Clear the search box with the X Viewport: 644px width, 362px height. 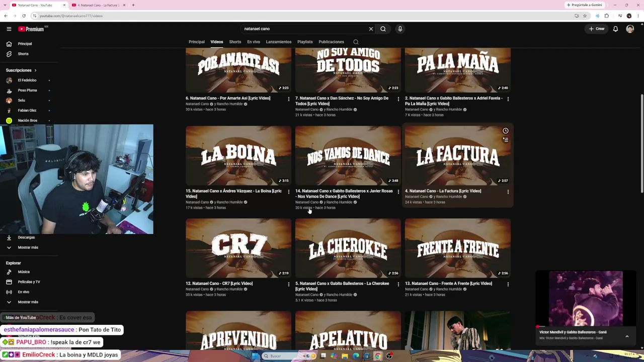(x=371, y=29)
